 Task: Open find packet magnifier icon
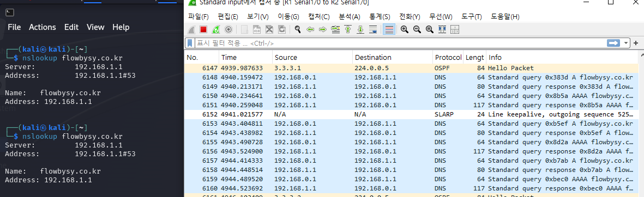click(x=298, y=29)
